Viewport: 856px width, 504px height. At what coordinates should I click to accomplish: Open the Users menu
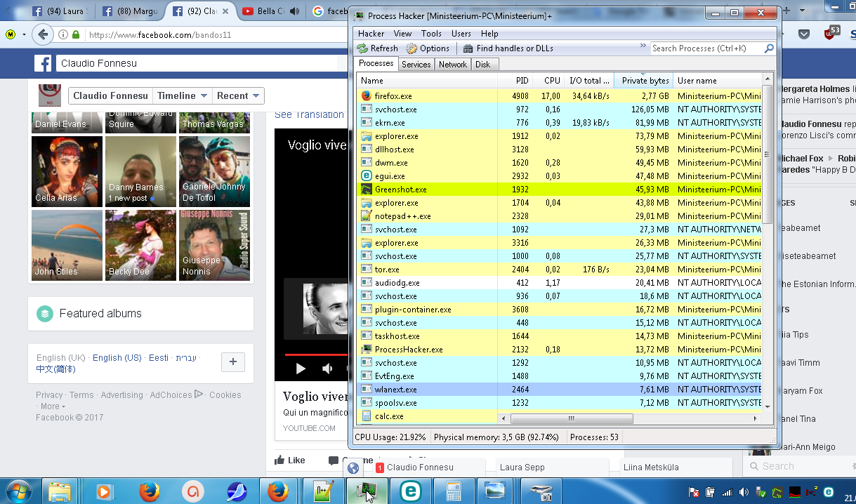[461, 34]
